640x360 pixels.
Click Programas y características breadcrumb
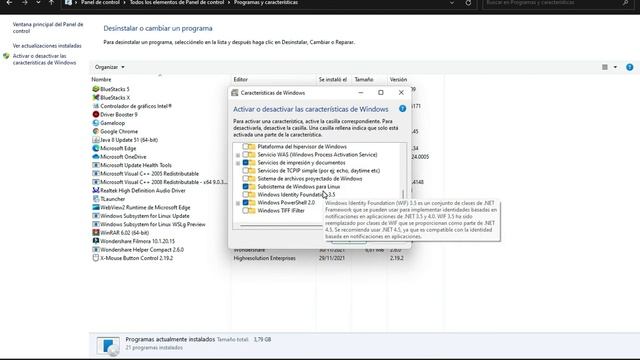266,2
